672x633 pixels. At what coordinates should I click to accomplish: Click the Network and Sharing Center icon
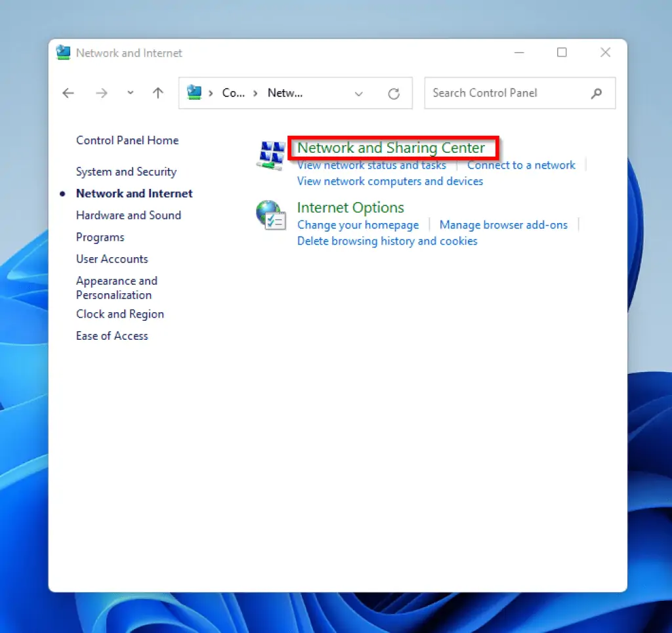click(270, 155)
